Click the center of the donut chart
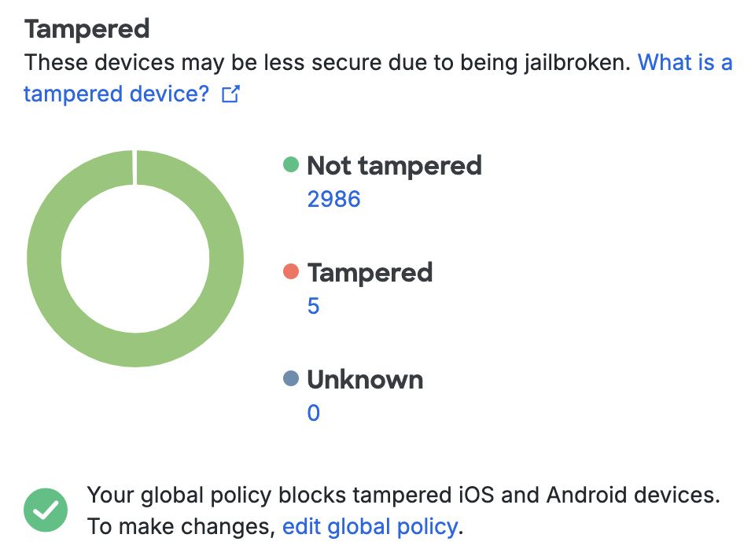Screen dimensions: 755x560 click(135, 257)
